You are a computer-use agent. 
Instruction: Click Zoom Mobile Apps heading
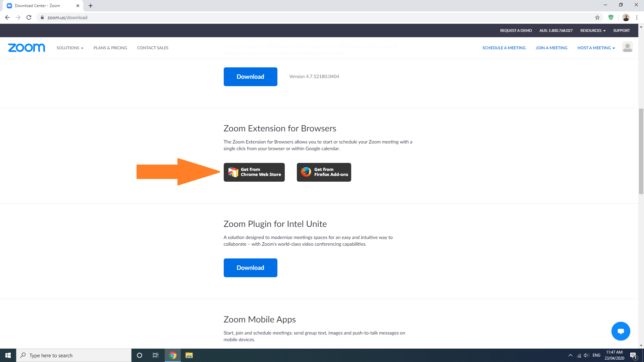click(x=260, y=319)
